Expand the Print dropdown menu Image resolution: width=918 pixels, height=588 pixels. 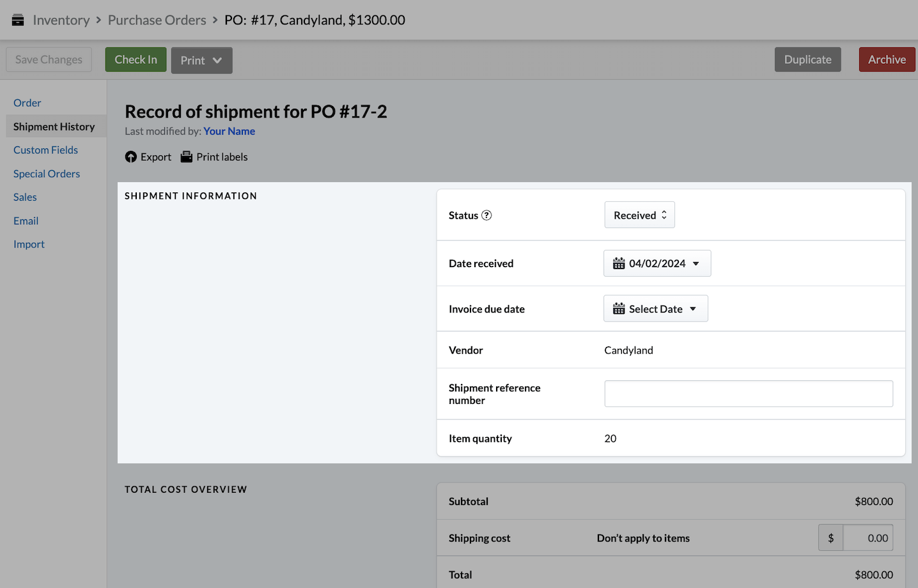pos(201,61)
